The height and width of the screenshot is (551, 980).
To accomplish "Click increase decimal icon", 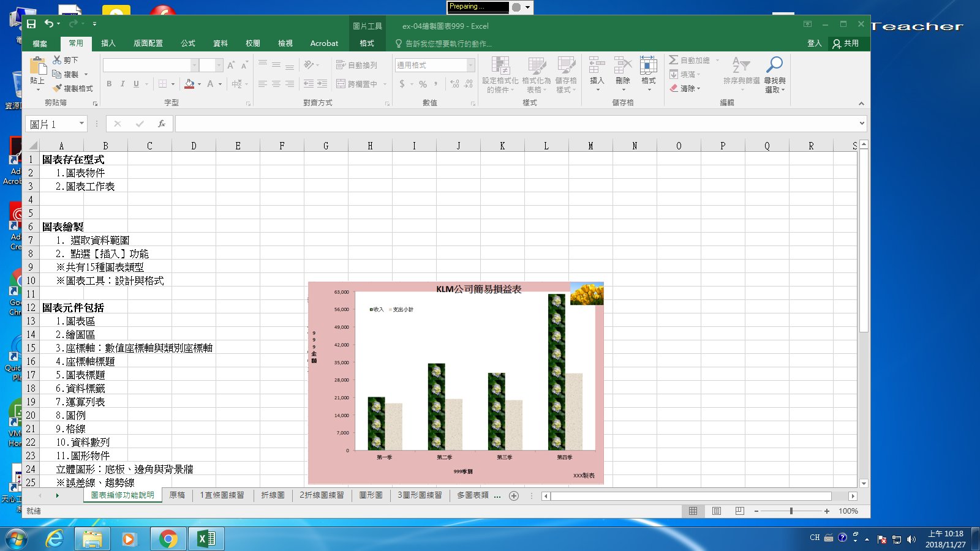I will (454, 84).
